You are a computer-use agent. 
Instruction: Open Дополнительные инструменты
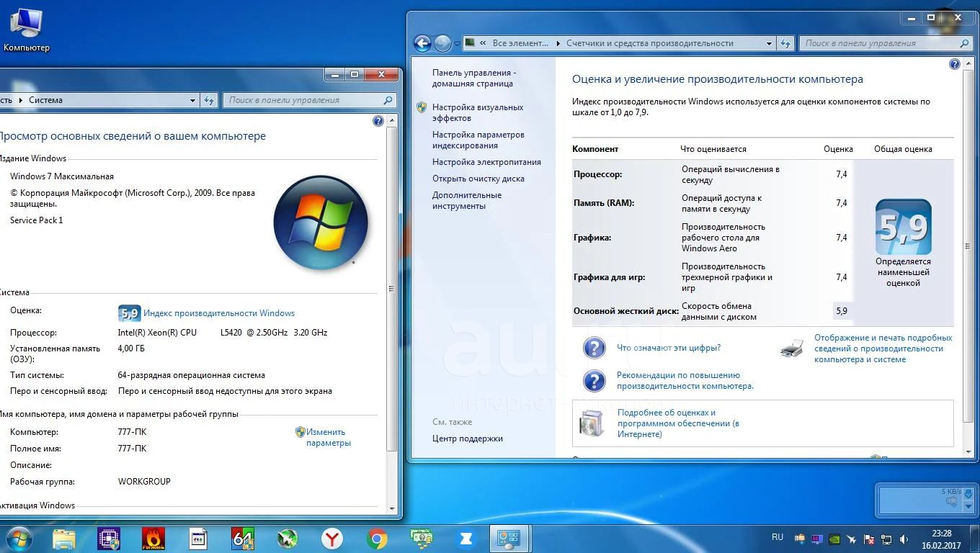click(467, 200)
